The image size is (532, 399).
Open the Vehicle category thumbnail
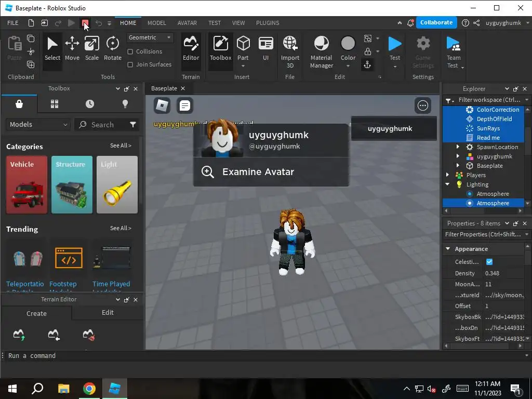(x=27, y=184)
